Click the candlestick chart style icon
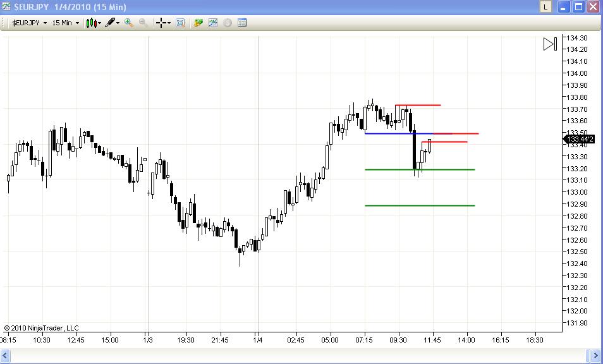The width and height of the screenshot is (603, 364). point(91,23)
